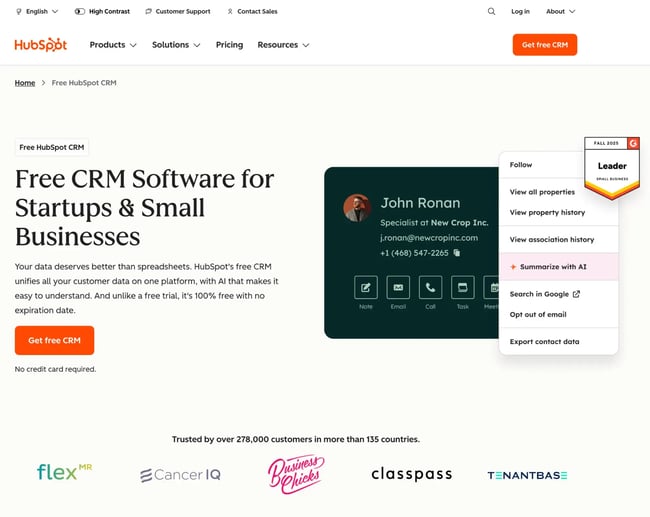Click the Email icon on contact card
Viewport: 650px width, 517px height.
pos(398,287)
